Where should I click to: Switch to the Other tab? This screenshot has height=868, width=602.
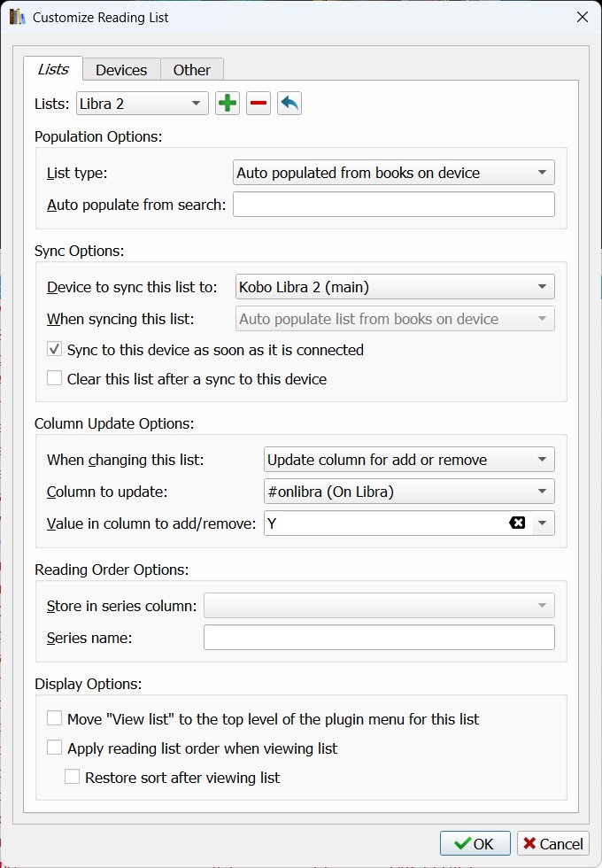coord(192,70)
